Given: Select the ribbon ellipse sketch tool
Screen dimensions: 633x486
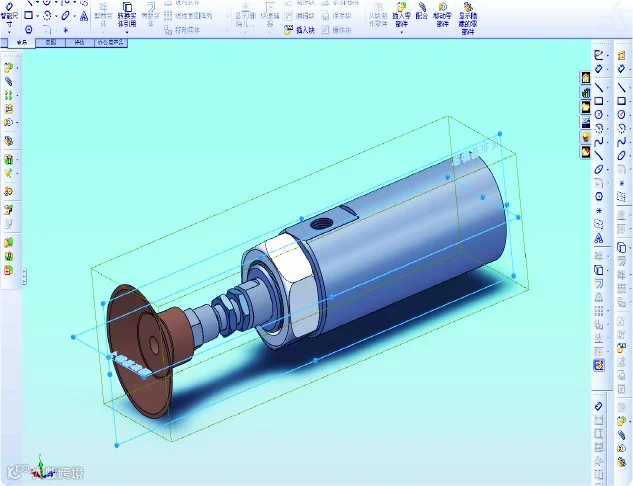Looking at the screenshot, I should [x=65, y=16].
